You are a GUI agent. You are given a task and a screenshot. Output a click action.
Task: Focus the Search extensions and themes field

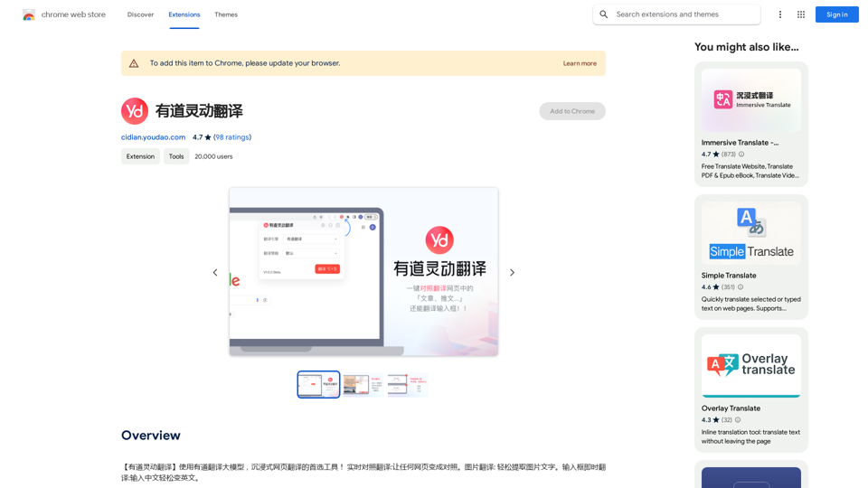676,14
